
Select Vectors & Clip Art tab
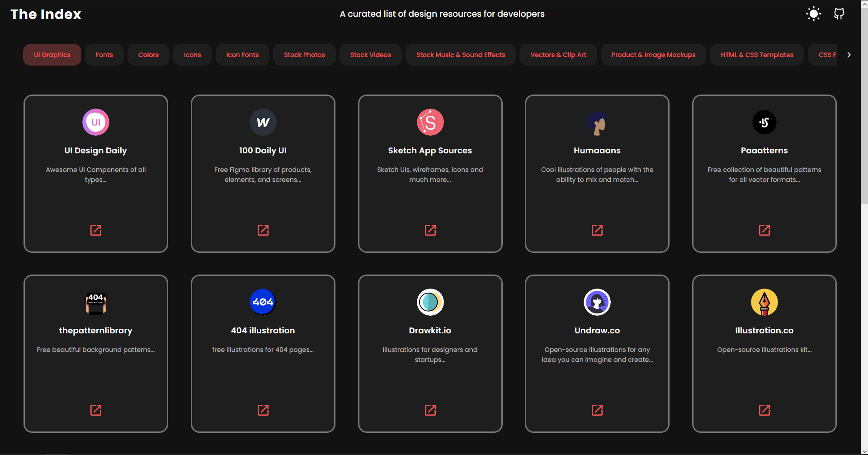[x=558, y=55]
